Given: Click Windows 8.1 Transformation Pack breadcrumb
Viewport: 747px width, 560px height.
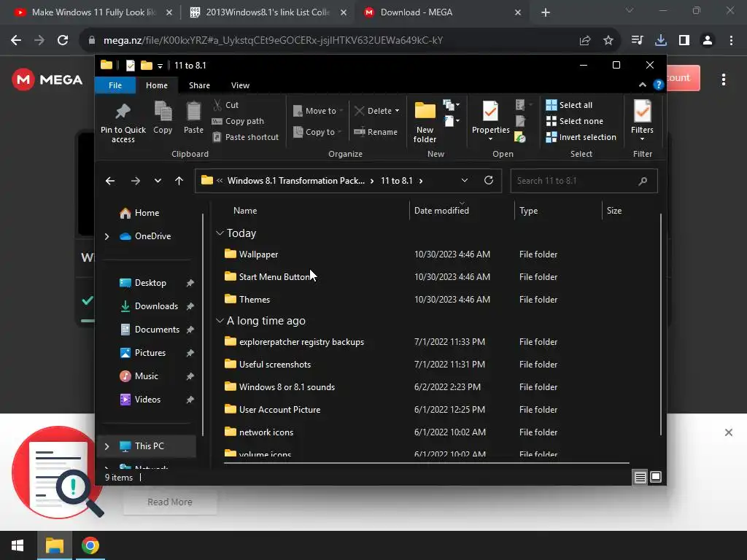Looking at the screenshot, I should coord(296,181).
